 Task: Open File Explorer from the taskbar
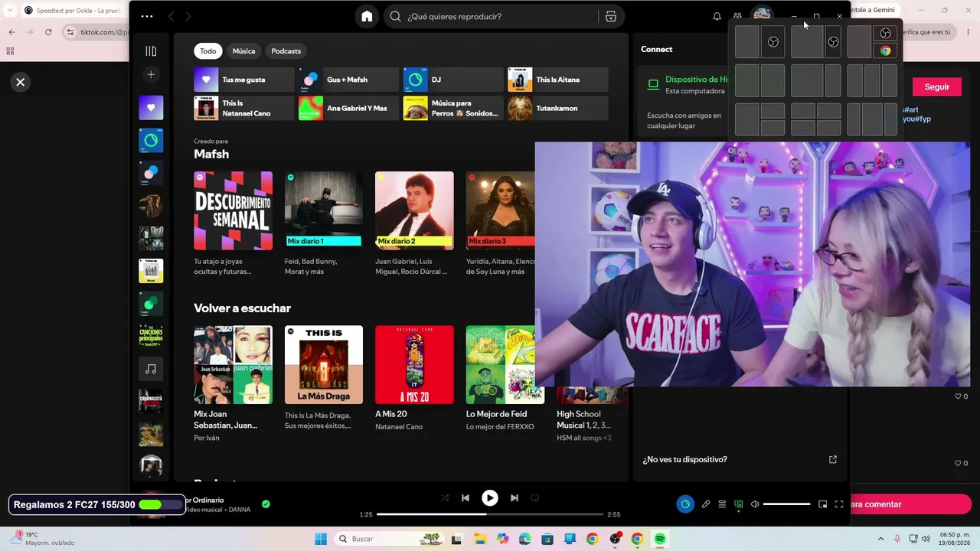[480, 539]
